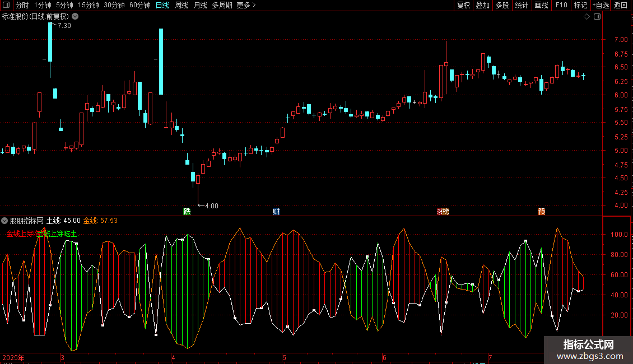Click the 2025年 date axis label

point(13,357)
